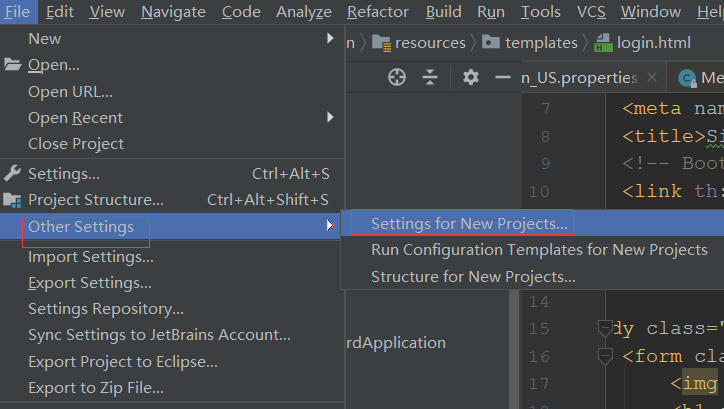Click the resources breadcrumb

pyautogui.click(x=430, y=43)
